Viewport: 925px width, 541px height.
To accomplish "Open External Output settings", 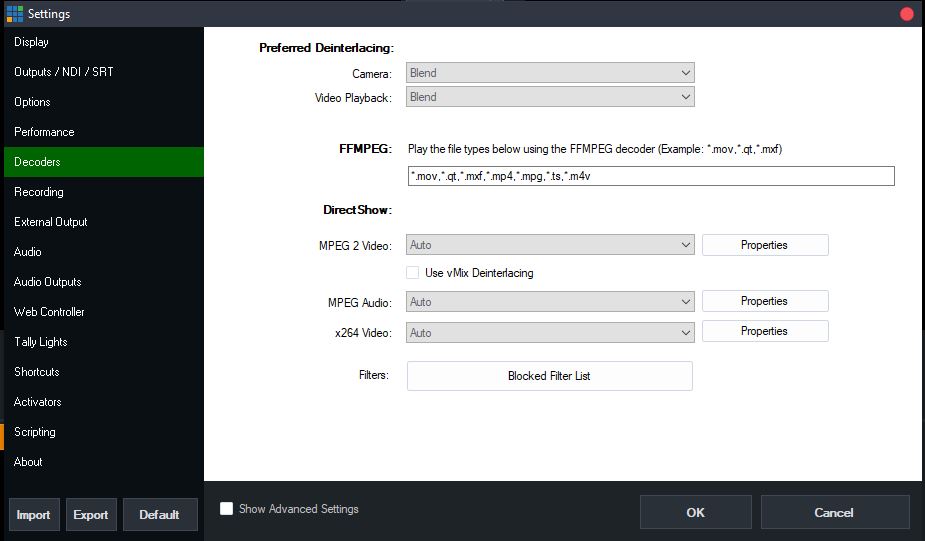I will [x=104, y=222].
